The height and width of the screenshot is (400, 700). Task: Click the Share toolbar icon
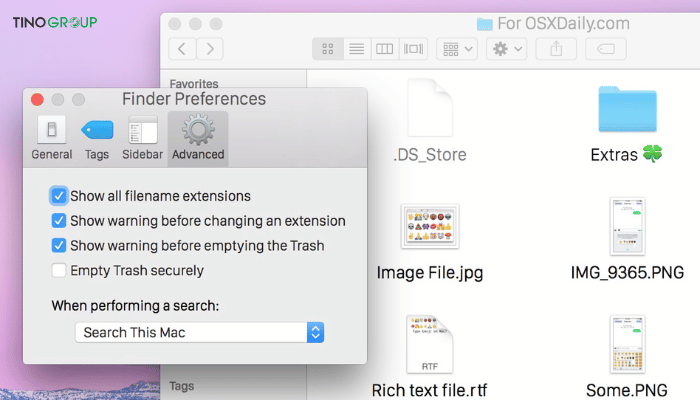(556, 48)
